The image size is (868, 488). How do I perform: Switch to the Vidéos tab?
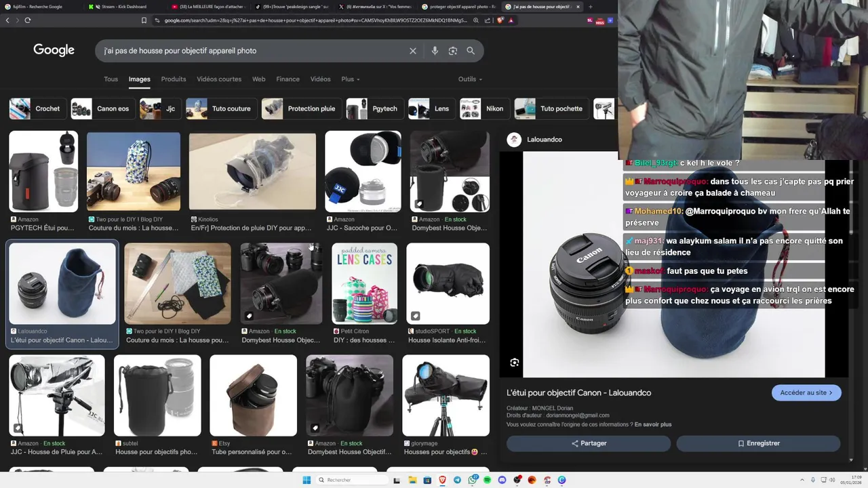(320, 79)
